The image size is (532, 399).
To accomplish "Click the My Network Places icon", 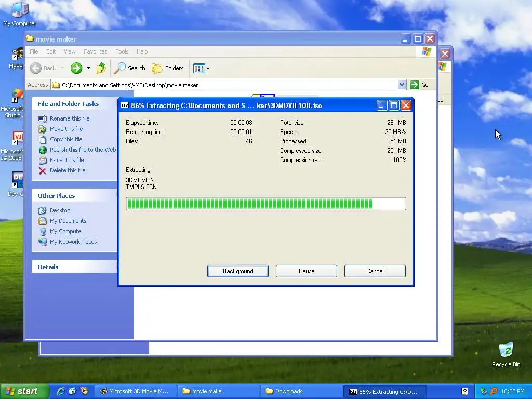I will (43, 242).
